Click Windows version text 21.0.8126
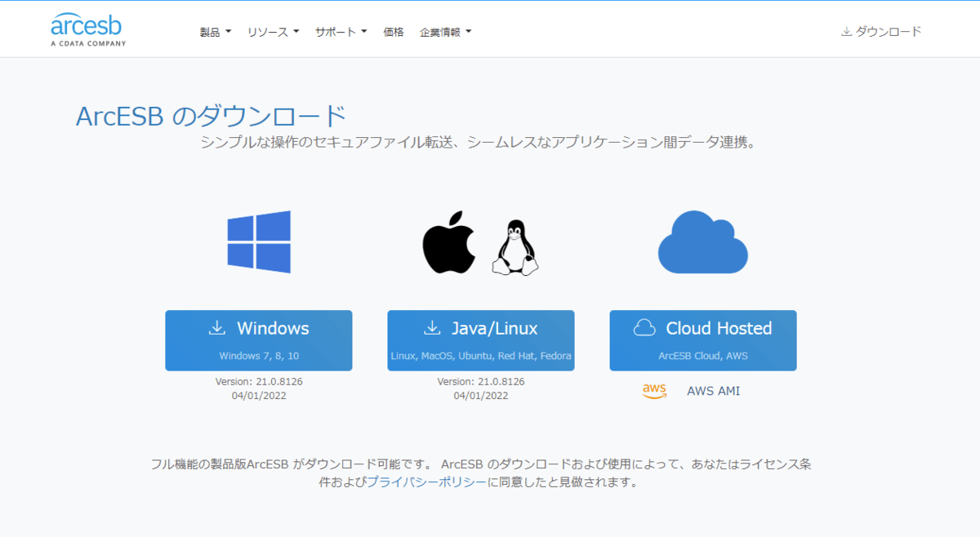 coord(259,381)
